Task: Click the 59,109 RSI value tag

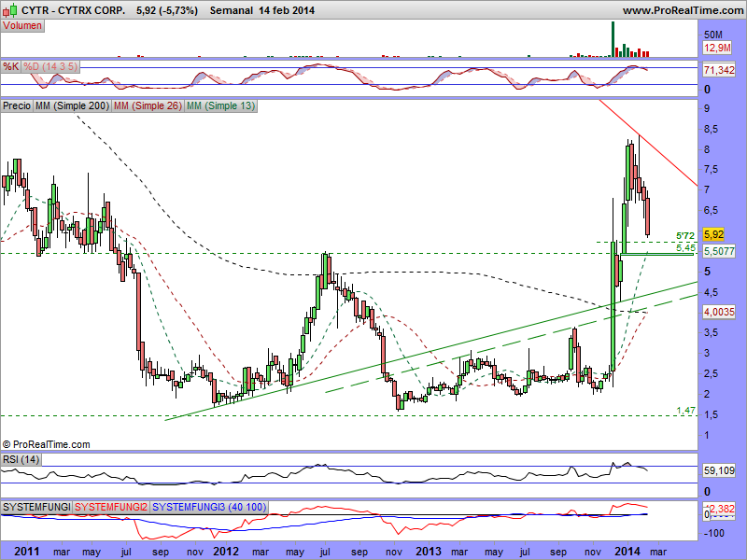Action: point(719,470)
